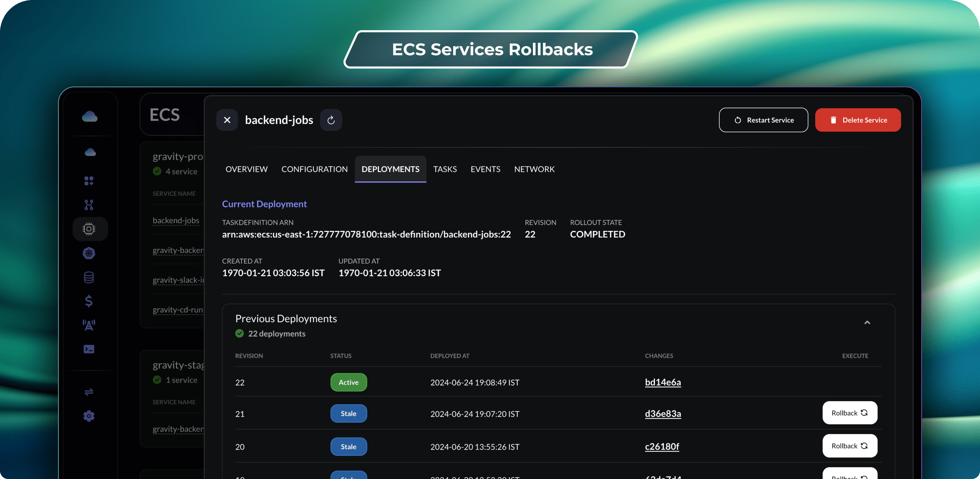This screenshot has width=980, height=479.
Task: Click the apps grid icon in sidebar
Action: click(x=89, y=181)
